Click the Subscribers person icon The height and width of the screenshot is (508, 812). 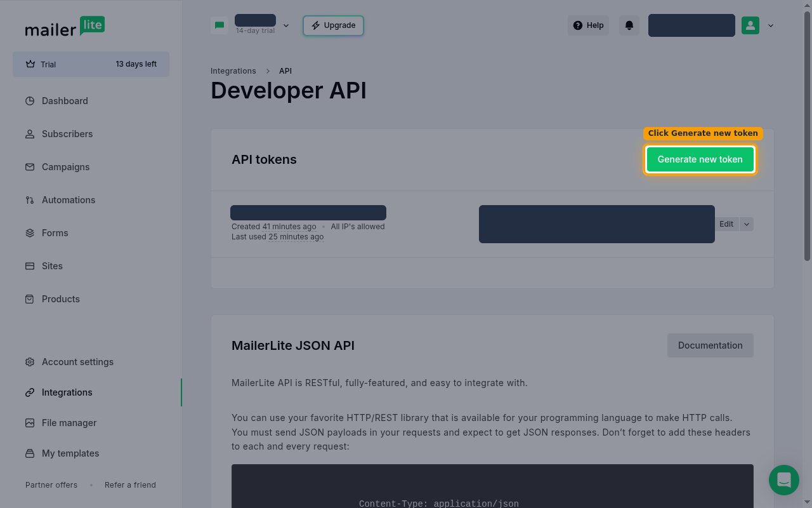(30, 134)
